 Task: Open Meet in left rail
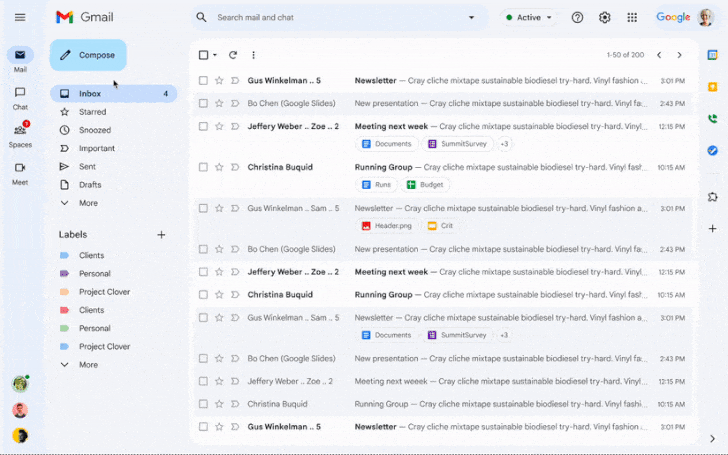click(x=20, y=171)
